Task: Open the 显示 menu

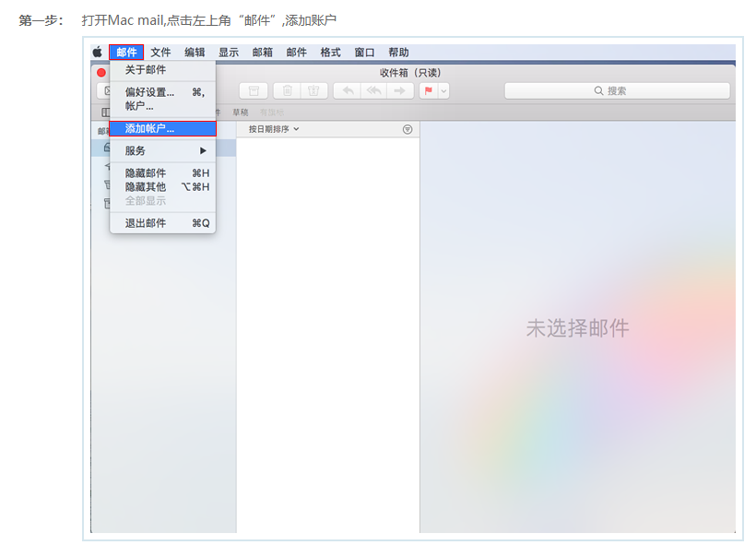Action: [229, 52]
